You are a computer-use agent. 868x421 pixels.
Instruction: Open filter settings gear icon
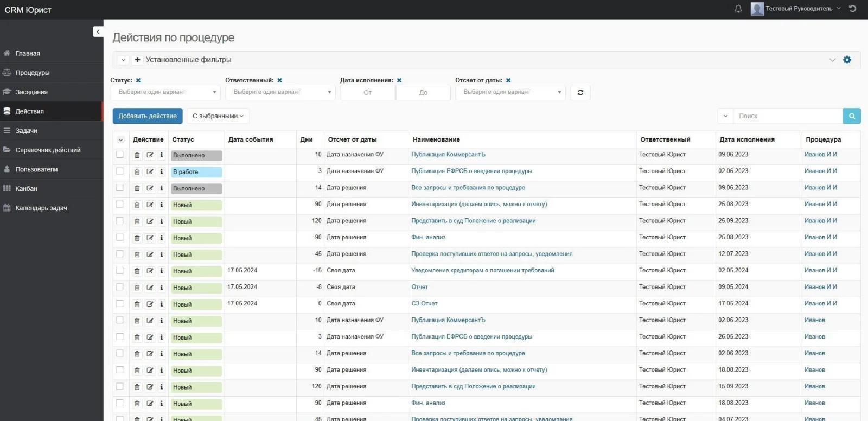847,60
